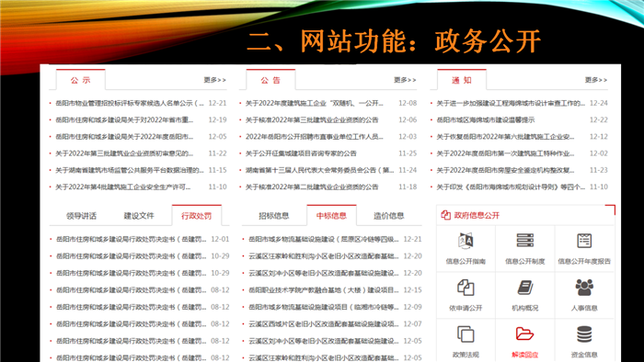Open 关于湖南省建筑市场监管公共服务平台数据治理的 item
Image resolution: width=644 pixels, height=362 pixels.
[x=130, y=170]
